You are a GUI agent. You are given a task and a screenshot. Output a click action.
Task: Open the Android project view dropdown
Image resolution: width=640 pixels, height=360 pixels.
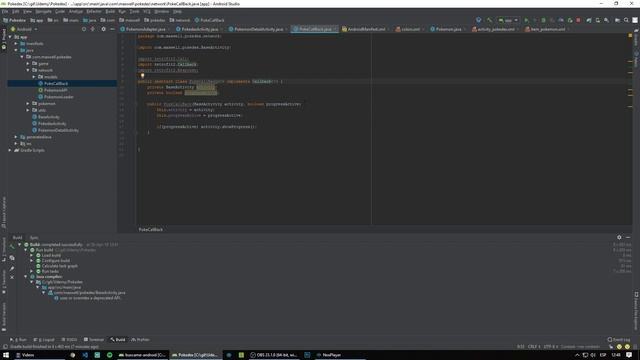point(24,29)
